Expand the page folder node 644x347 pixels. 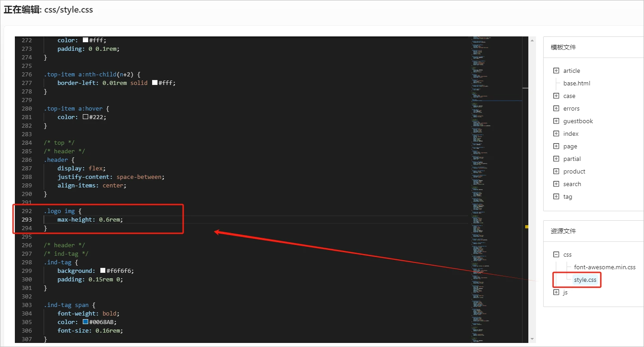pos(556,146)
